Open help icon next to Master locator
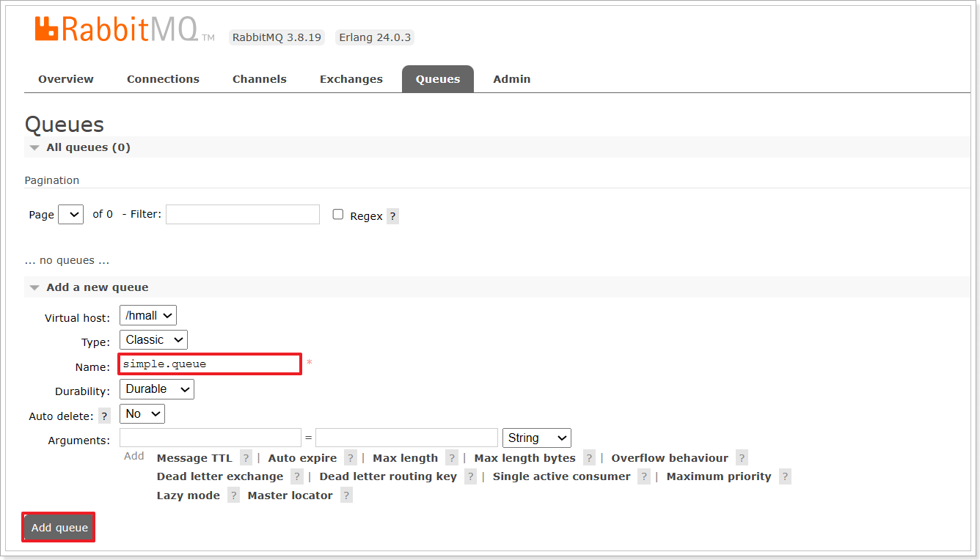The height and width of the screenshot is (560, 980). pos(346,495)
